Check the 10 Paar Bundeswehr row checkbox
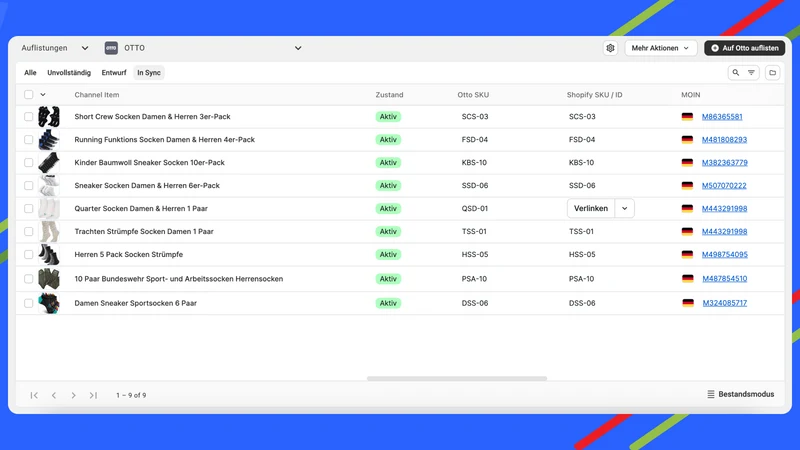 click(x=29, y=279)
